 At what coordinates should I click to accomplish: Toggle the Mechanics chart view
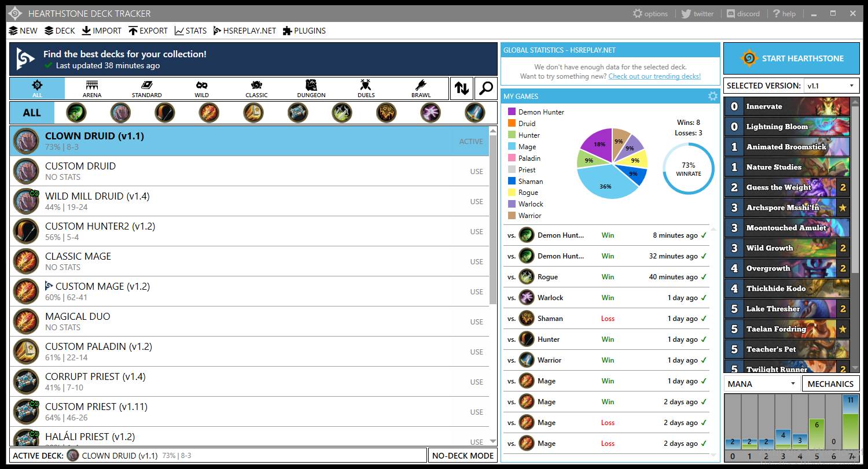830,383
